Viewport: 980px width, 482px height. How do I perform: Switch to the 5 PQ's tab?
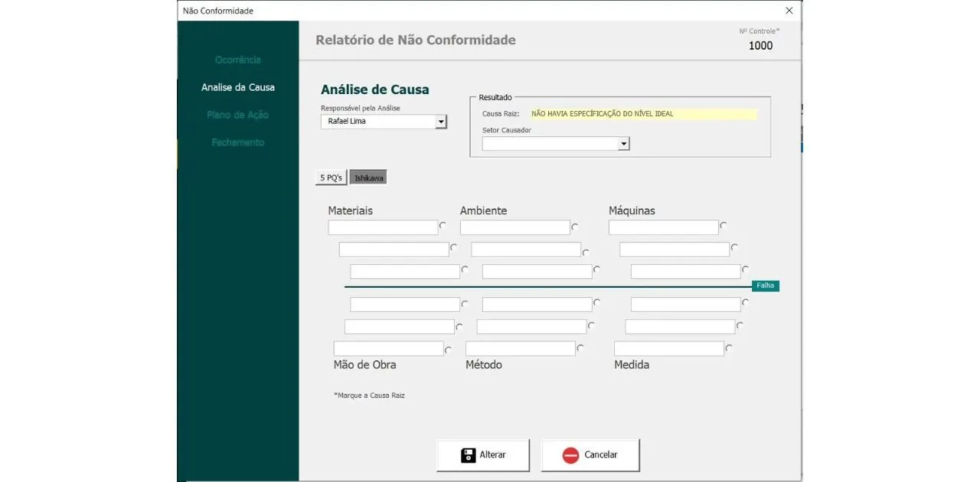[330, 177]
